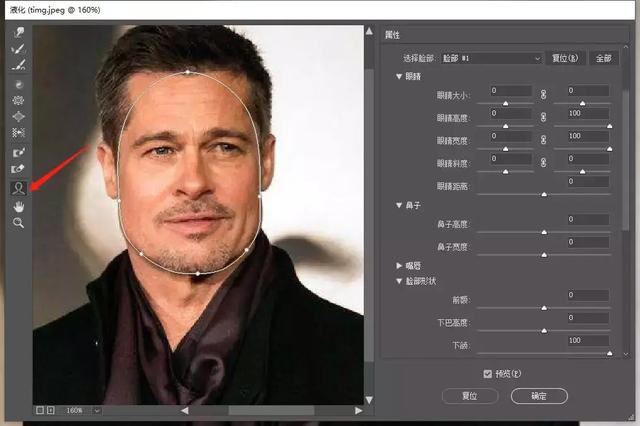Toggle the 预览 preview checkbox
Screen dimensions: 640x426
click(x=487, y=373)
